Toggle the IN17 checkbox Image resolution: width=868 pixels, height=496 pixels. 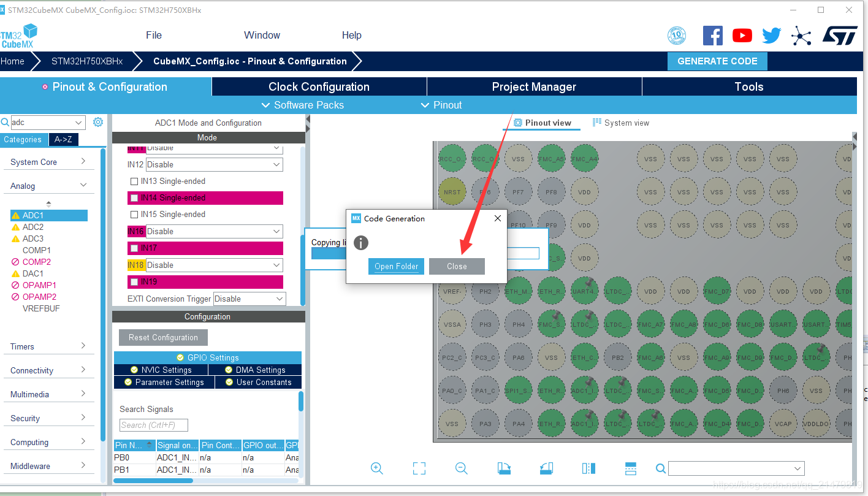pyautogui.click(x=134, y=248)
